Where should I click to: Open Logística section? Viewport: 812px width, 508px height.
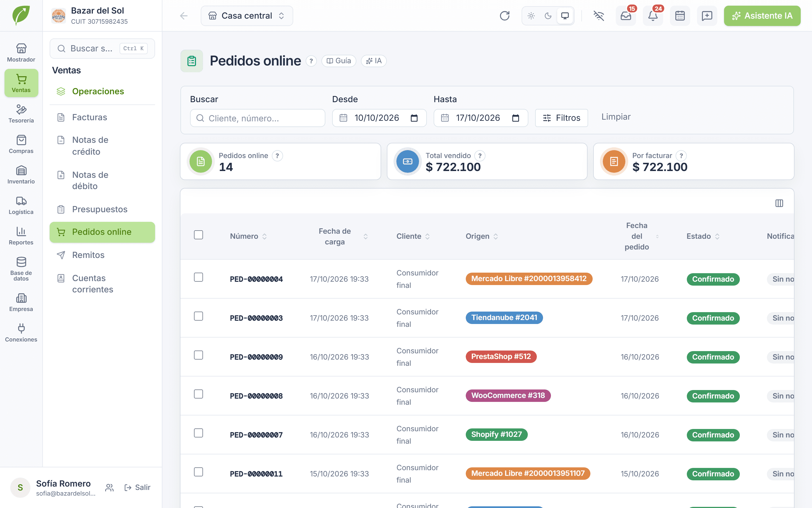[x=21, y=205]
